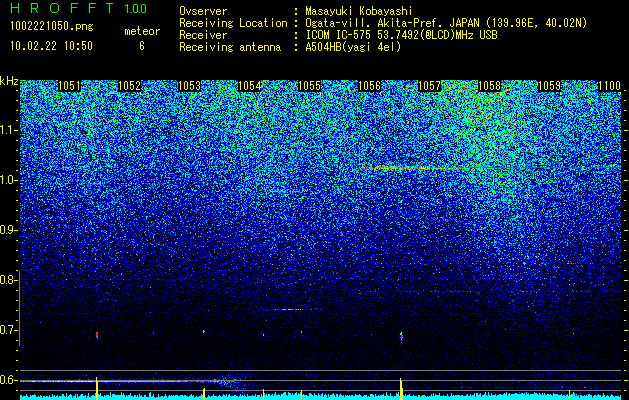Image resolution: width=629 pixels, height=400 pixels.
Task: Click the red meteor echo before 1057
Action: [x=401, y=336]
